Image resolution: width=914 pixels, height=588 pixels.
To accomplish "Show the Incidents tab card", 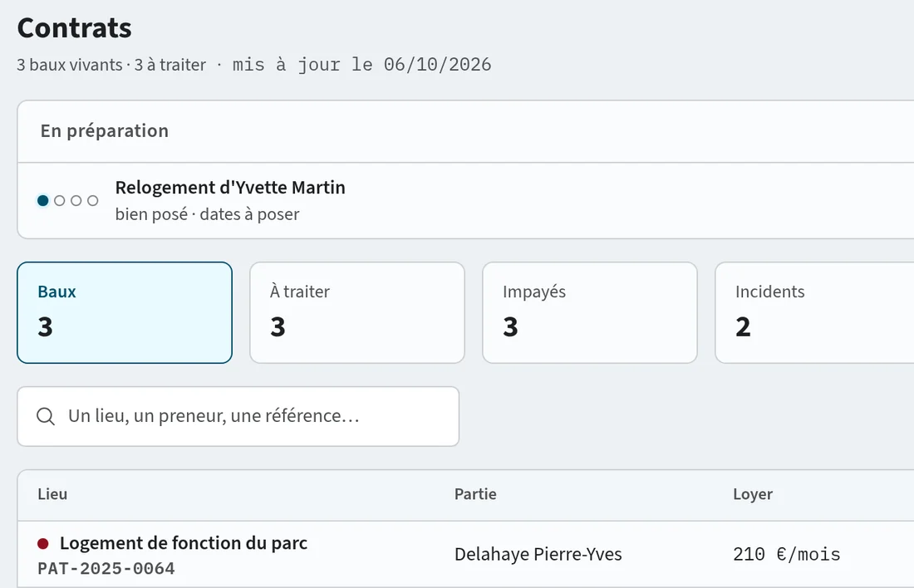I will [814, 312].
